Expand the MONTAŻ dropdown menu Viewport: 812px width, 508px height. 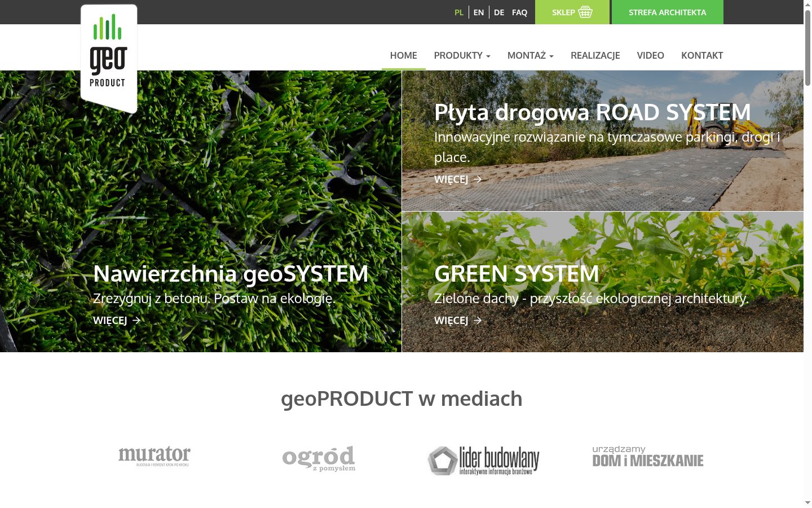pyautogui.click(x=531, y=55)
